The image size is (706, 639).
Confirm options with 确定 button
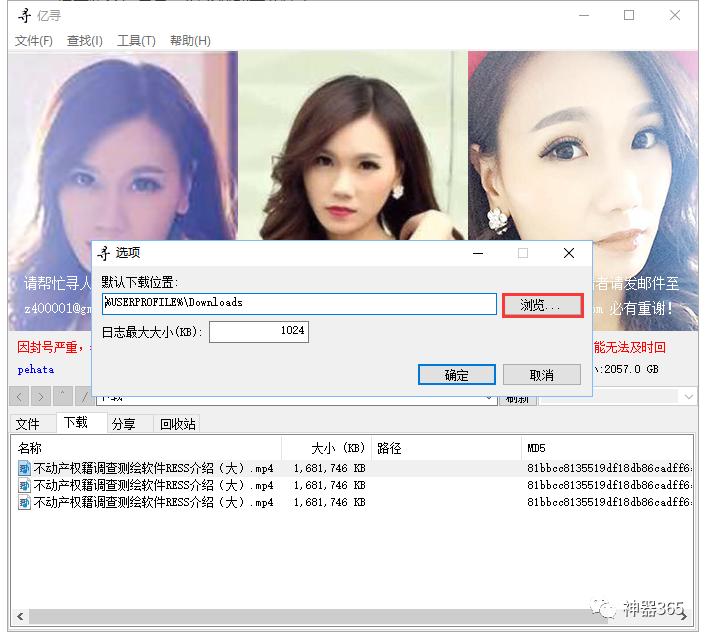pyautogui.click(x=457, y=375)
